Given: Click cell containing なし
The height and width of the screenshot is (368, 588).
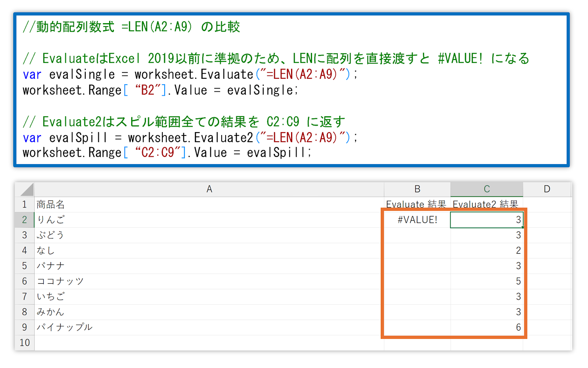Looking at the screenshot, I should pyautogui.click(x=209, y=251).
